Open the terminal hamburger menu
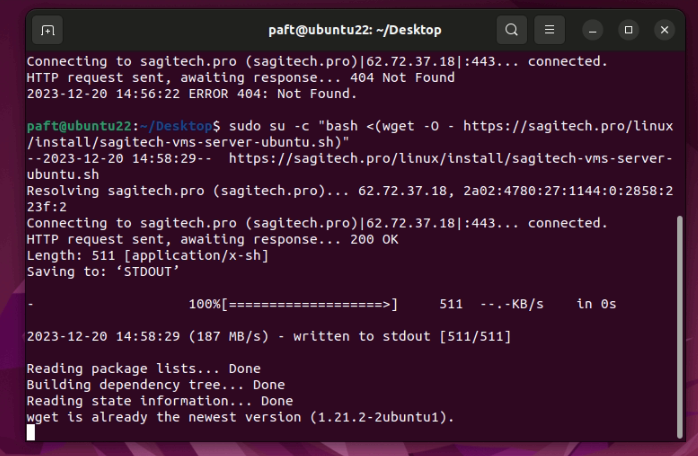Image resolution: width=698 pixels, height=456 pixels. (548, 30)
